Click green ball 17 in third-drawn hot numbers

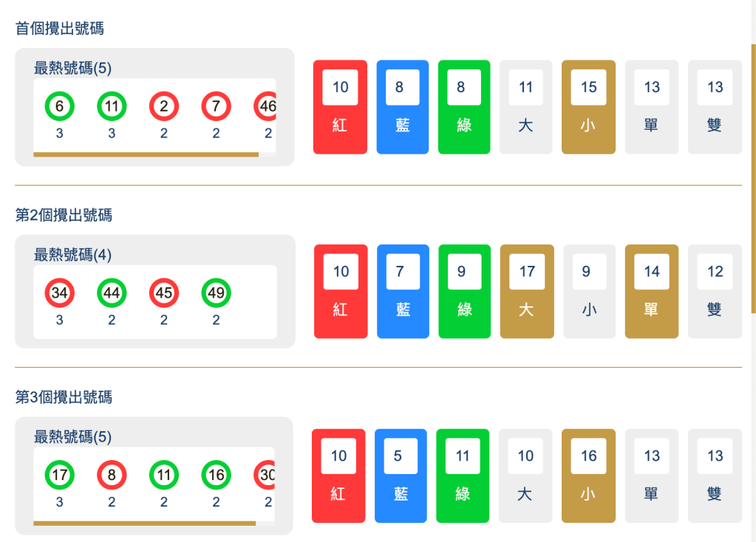[60, 475]
